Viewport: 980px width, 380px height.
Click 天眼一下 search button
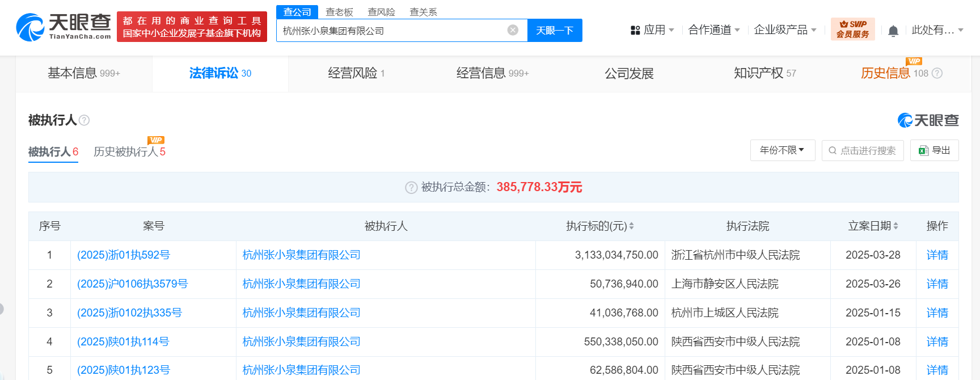pyautogui.click(x=555, y=30)
